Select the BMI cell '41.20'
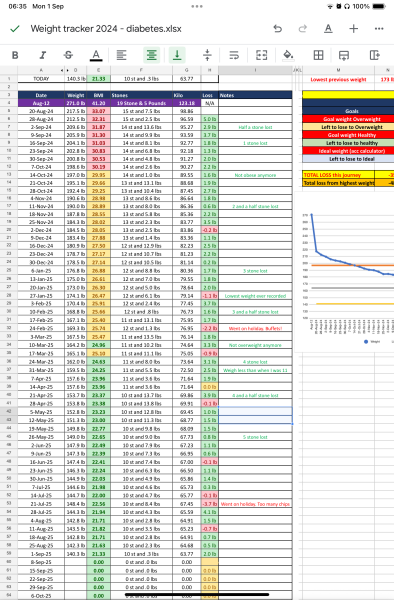Screen dimensions: 394x600 coord(98,103)
